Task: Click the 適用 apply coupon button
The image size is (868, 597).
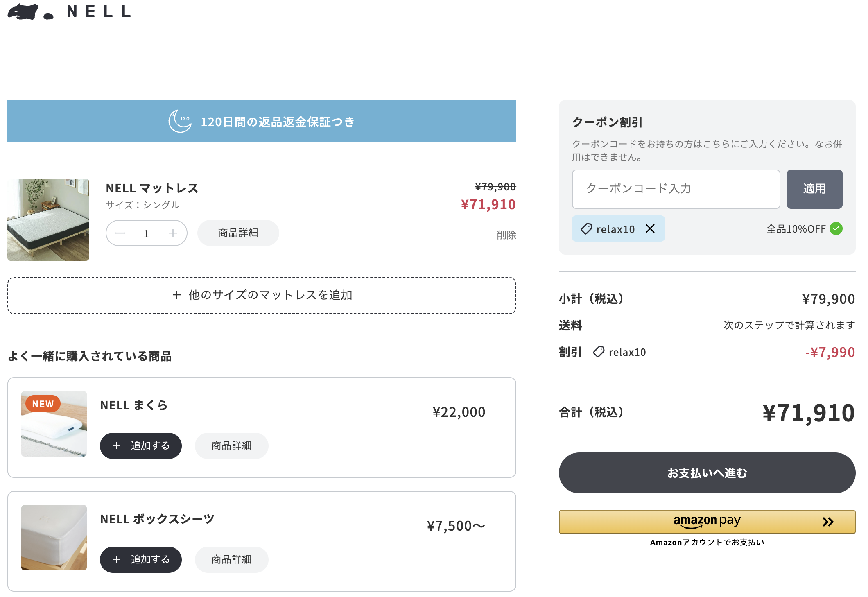Action: click(x=814, y=189)
